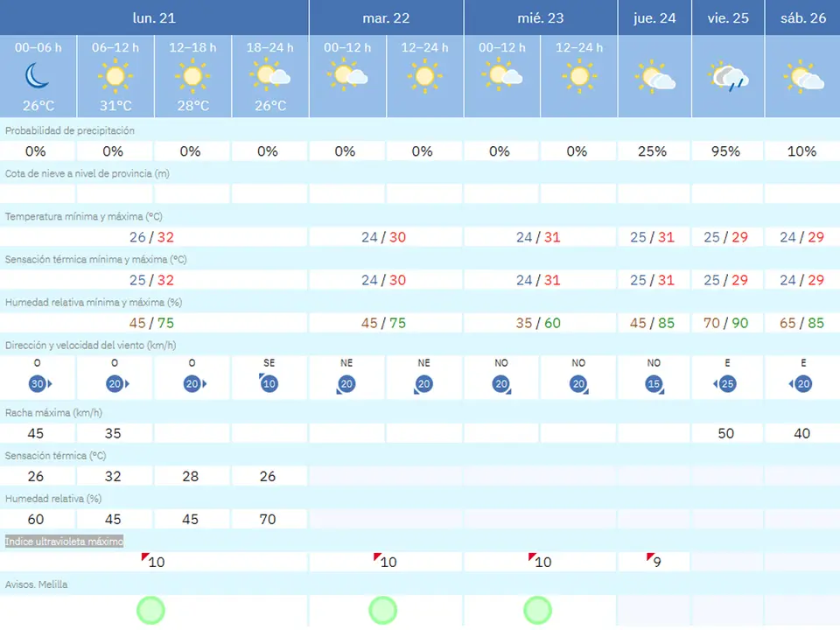This screenshot has height=630, width=840.
Task: Click the west wind 30 km/h icon
Action: (40, 383)
